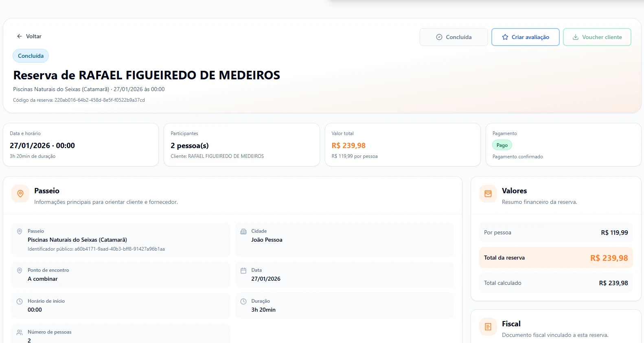
Task: Download the Voucher cliente
Action: pyautogui.click(x=597, y=37)
